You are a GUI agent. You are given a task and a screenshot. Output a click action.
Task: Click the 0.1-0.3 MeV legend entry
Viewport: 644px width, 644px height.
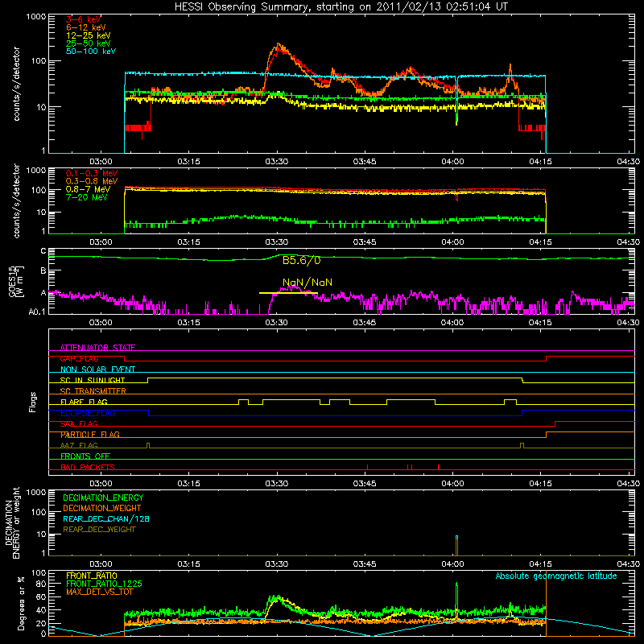92,173
